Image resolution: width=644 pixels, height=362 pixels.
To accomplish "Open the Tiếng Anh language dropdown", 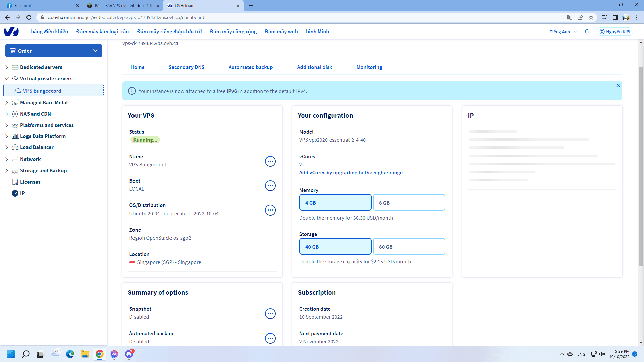I will 563,32.
